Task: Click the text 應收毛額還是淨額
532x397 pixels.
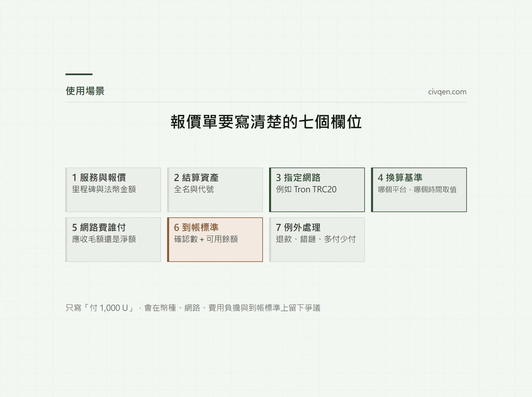Action: pyautogui.click(x=104, y=239)
